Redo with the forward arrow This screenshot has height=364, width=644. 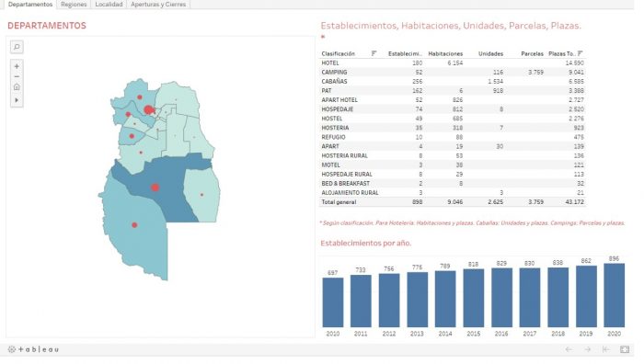tap(588, 349)
